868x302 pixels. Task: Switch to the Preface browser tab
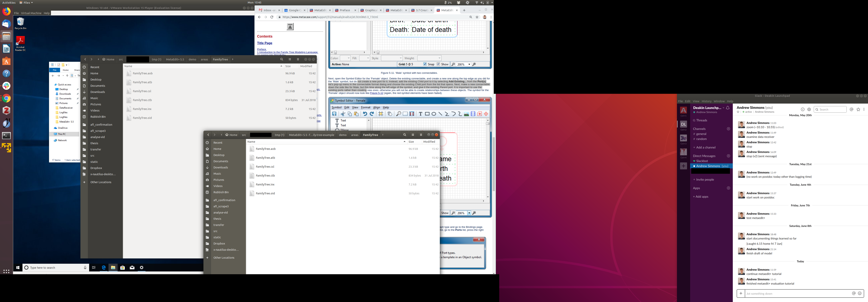tap(345, 10)
